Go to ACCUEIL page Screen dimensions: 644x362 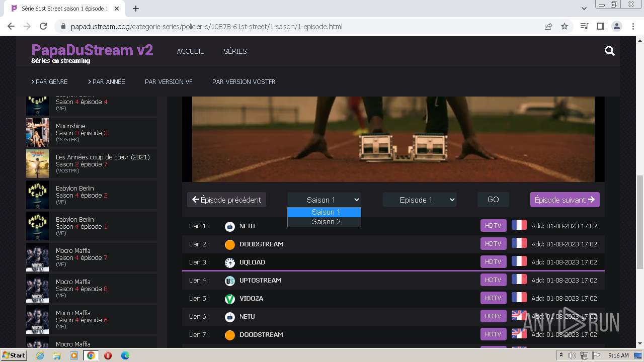click(x=190, y=51)
